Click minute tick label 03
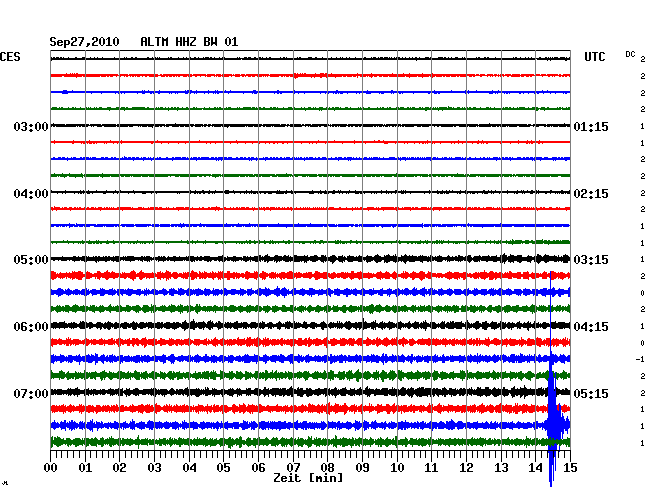 tap(154, 468)
